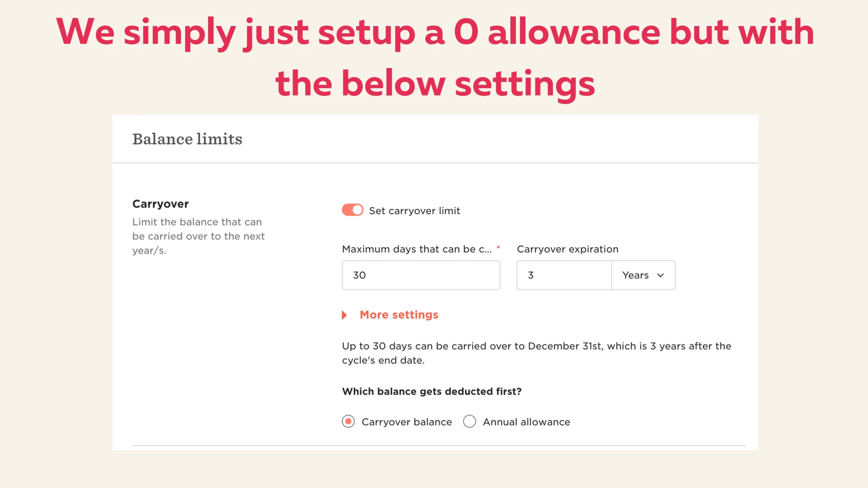Click the Annual allowance label text
868x488 pixels.
coord(526,422)
